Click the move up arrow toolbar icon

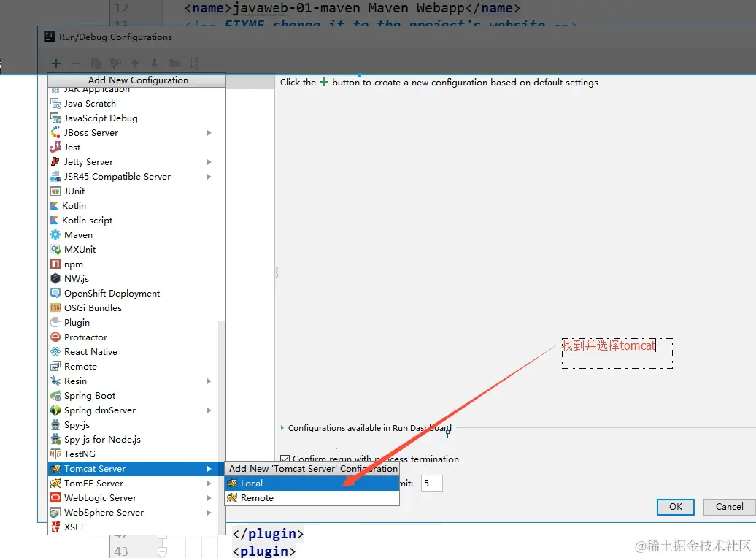[x=135, y=64]
